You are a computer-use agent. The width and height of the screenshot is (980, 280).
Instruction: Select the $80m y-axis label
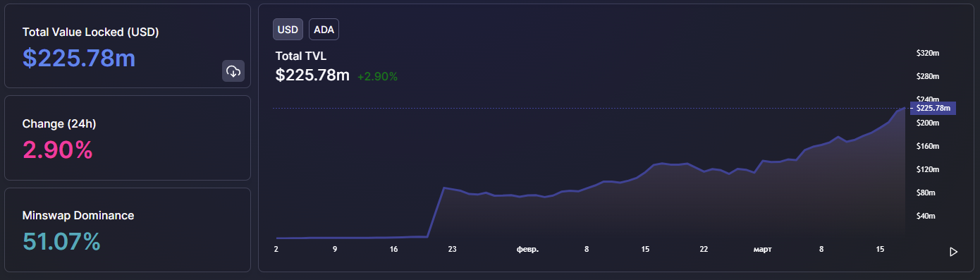click(926, 193)
